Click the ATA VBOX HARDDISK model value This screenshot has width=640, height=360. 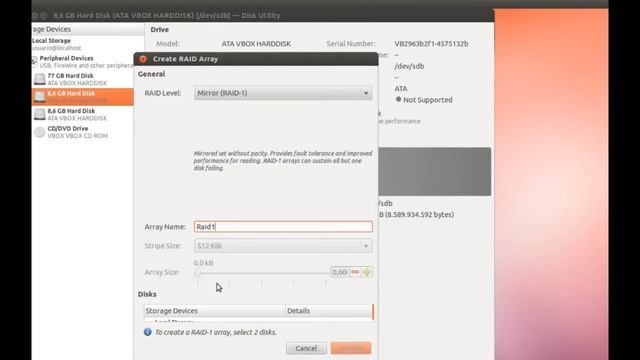coord(256,44)
